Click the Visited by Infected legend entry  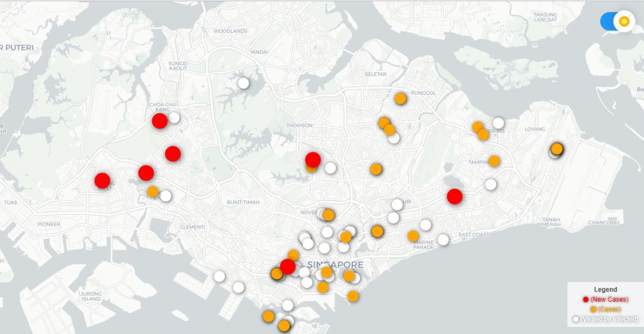pos(606,319)
